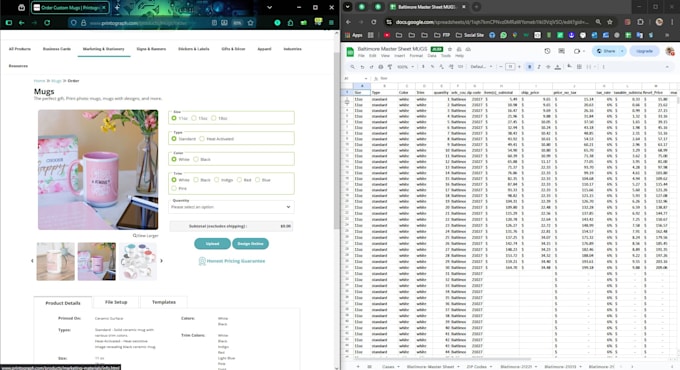Screen dimensions: 680x370
Task: Click the search menus magnifier in Sheets toolbar
Action: (x=353, y=67)
